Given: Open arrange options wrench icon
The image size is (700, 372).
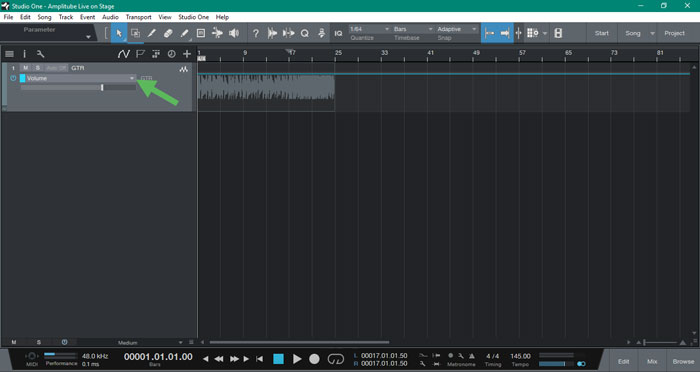Looking at the screenshot, I should pos(40,54).
